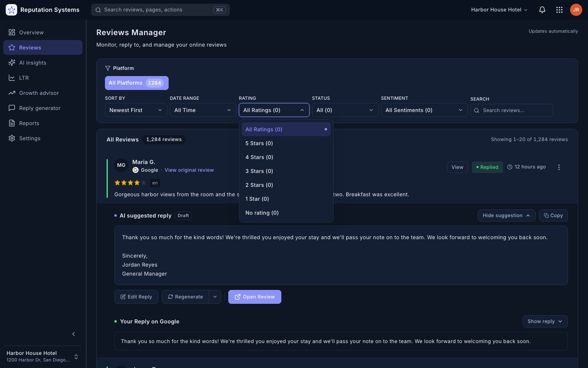Screen dimensions: 588x368
Task: Choose 3 Stars (0) in the rating list
Action: (x=286, y=171)
